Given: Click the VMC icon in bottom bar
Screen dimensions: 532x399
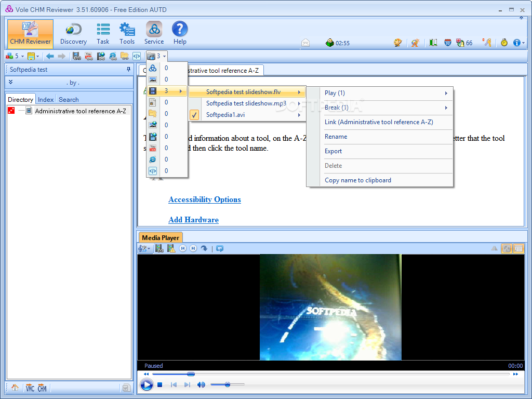Looking at the screenshot, I should tap(30, 388).
